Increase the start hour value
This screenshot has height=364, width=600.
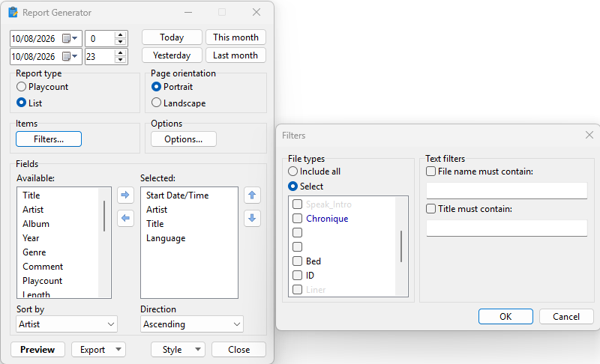121,35
